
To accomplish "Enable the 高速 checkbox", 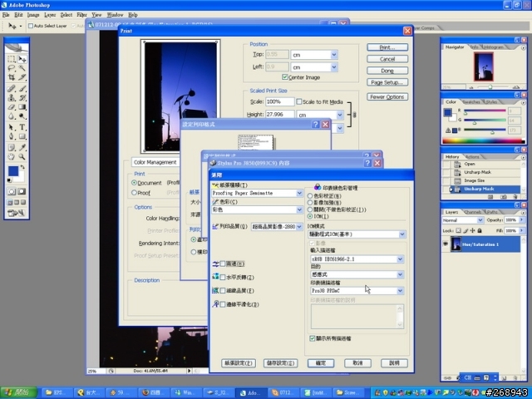I will pyautogui.click(x=223, y=264).
